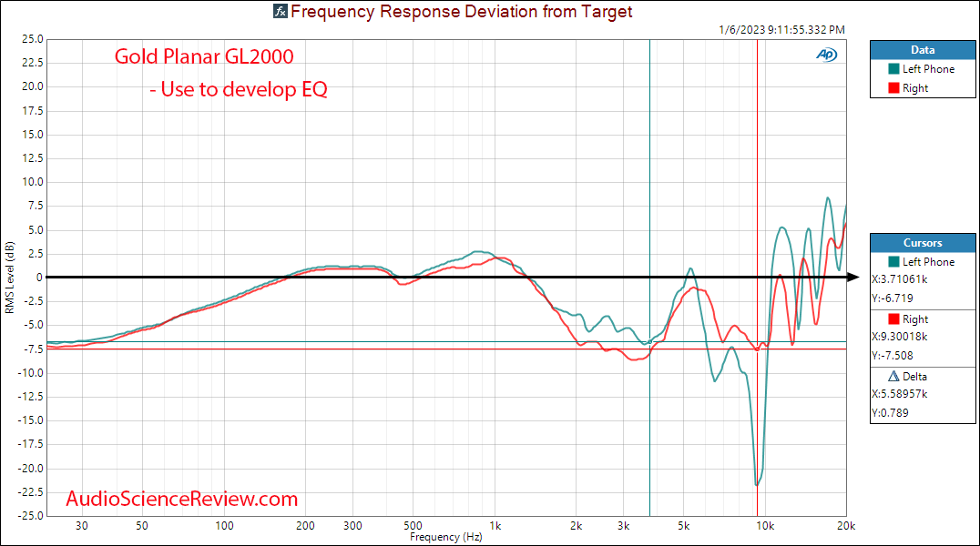The height and width of the screenshot is (546, 980).
Task: Select delta value 'X:5.58957k'
Action: (899, 393)
